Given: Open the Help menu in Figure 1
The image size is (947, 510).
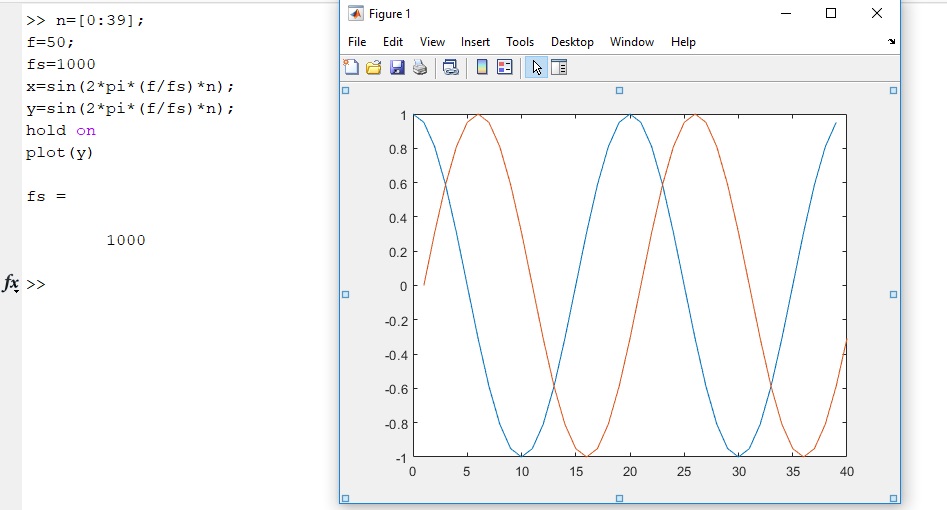Looking at the screenshot, I should (683, 42).
